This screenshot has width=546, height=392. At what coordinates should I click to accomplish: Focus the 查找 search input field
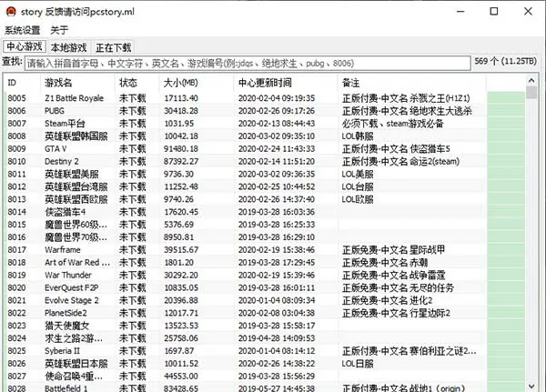[248, 64]
